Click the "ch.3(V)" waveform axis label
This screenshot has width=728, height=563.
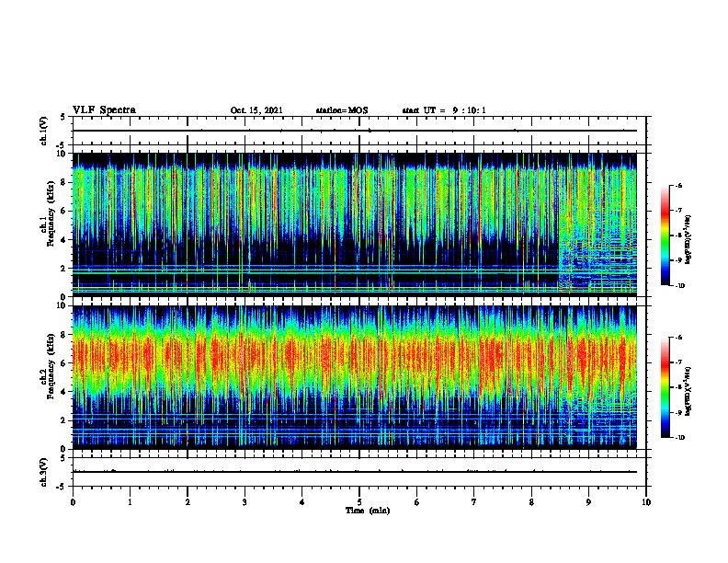[x=43, y=472]
